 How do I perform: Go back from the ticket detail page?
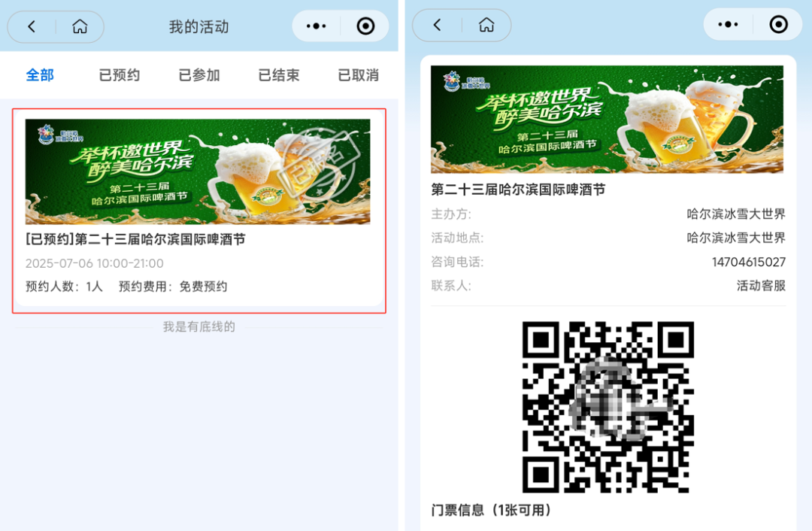tap(438, 25)
